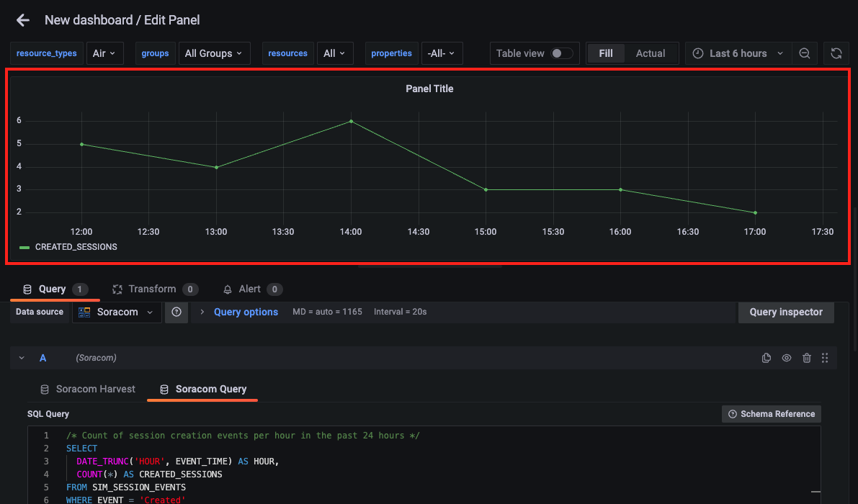858x504 pixels.
Task: Collapse query row A
Action: (22, 358)
